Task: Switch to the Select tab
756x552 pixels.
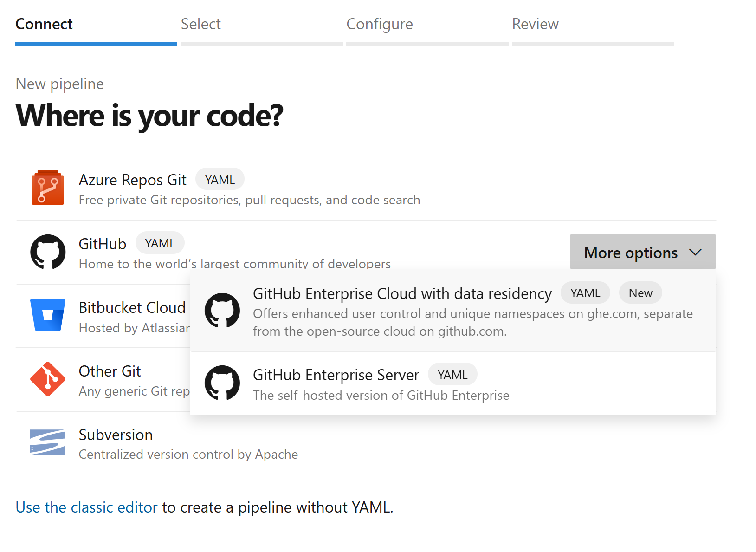Action: point(200,24)
